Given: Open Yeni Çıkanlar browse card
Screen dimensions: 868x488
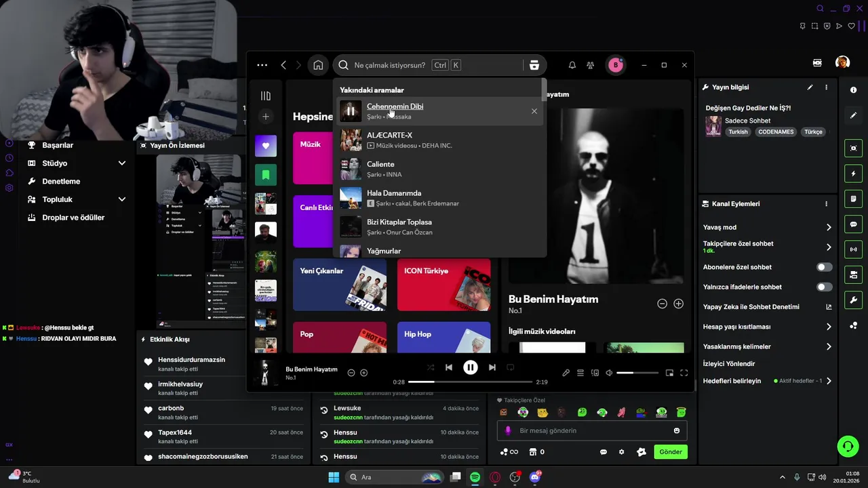Looking at the screenshot, I should tap(340, 285).
